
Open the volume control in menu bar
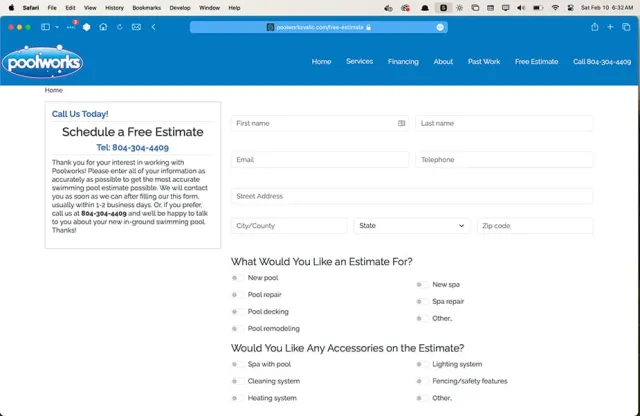(521, 8)
